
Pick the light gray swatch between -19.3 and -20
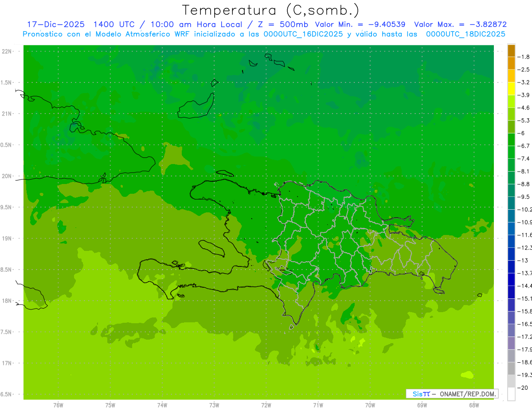[x=511, y=381]
